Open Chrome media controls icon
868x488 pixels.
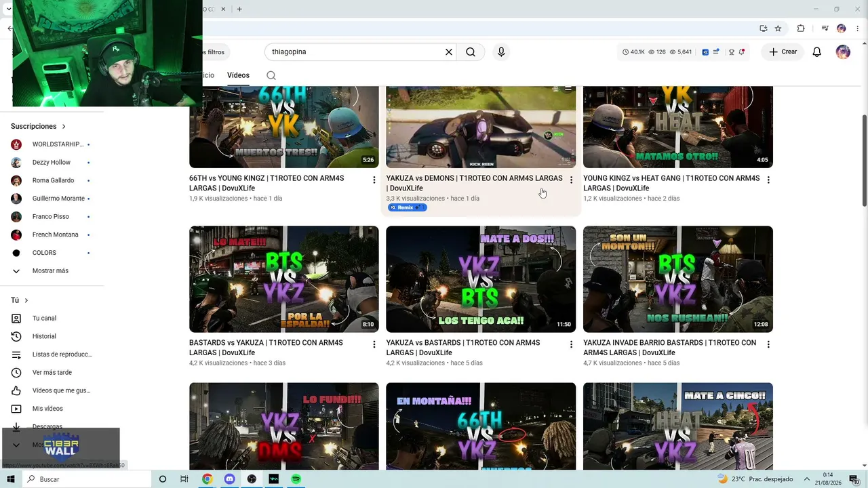click(x=825, y=28)
